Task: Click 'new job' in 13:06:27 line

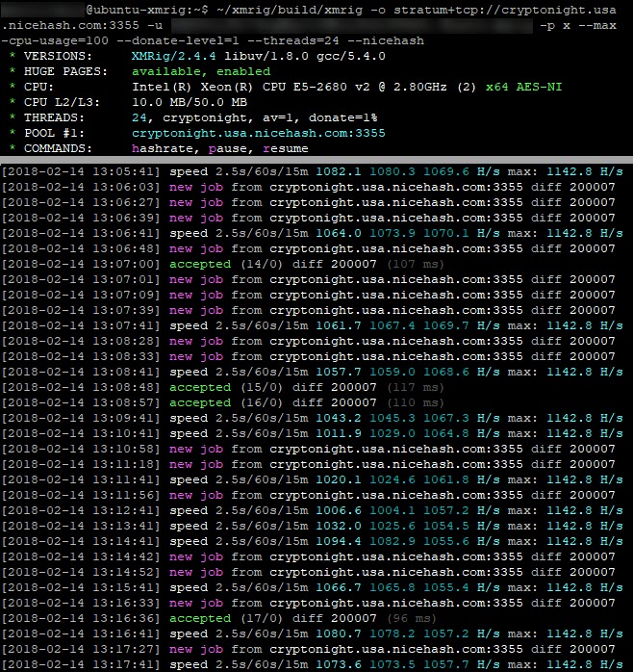Action: tap(196, 203)
